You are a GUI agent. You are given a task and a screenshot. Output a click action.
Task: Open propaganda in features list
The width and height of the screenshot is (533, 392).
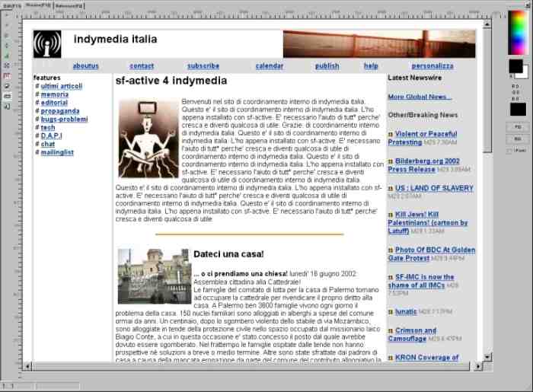click(x=60, y=111)
